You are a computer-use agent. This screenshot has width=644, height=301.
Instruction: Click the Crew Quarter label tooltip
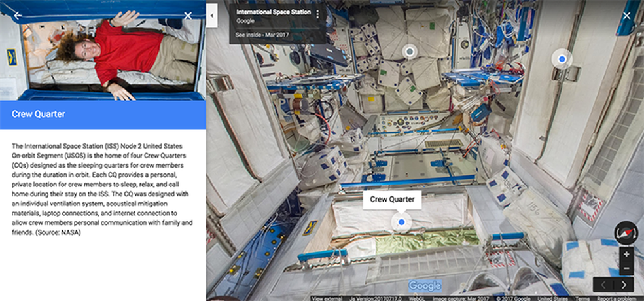(x=392, y=200)
